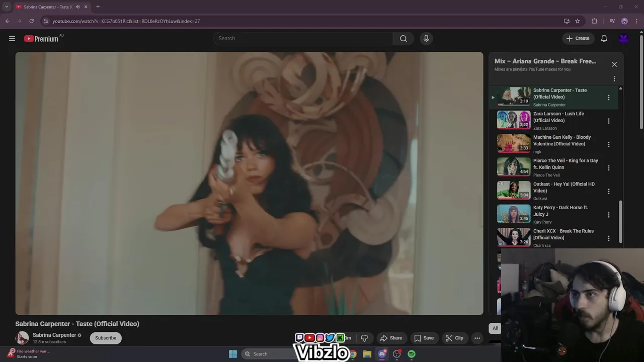Open the account avatar menu
Viewport: 644px width, 362px height.
(x=624, y=39)
